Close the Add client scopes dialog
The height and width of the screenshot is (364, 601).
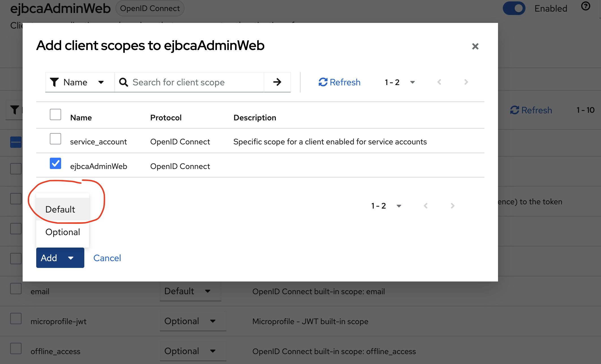pyautogui.click(x=475, y=46)
